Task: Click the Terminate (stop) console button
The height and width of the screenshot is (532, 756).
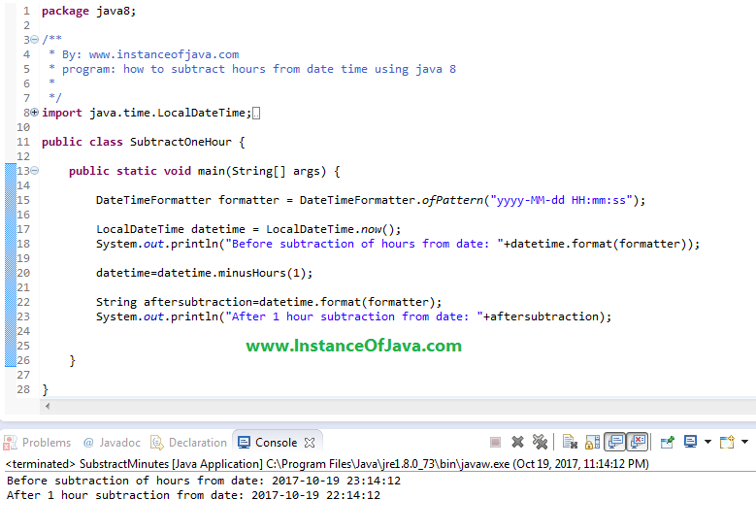Action: coord(495,442)
